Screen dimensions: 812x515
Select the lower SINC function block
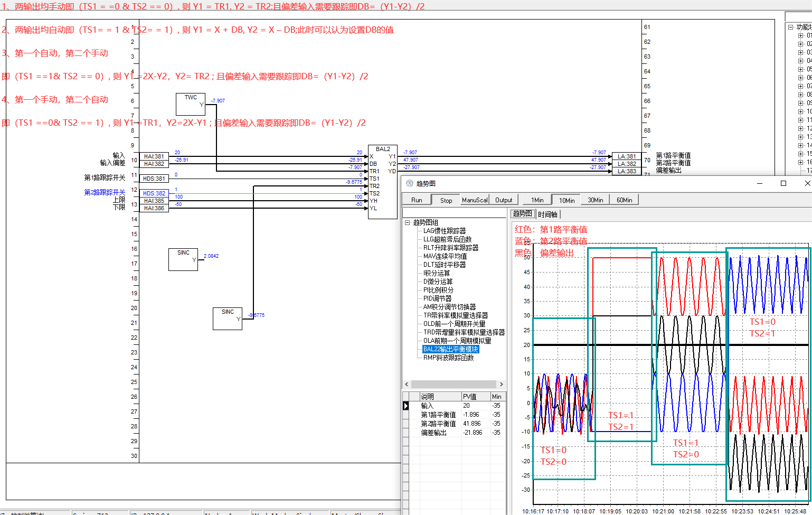coord(227,319)
